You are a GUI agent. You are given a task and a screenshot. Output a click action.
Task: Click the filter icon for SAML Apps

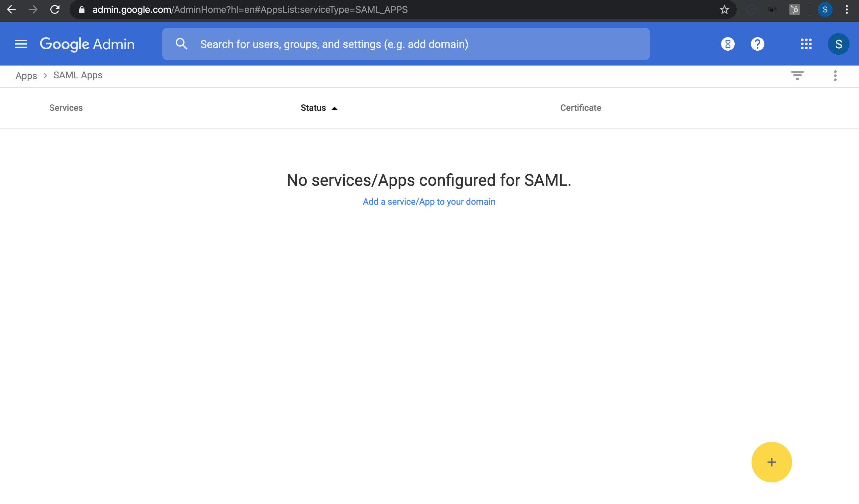click(x=797, y=76)
